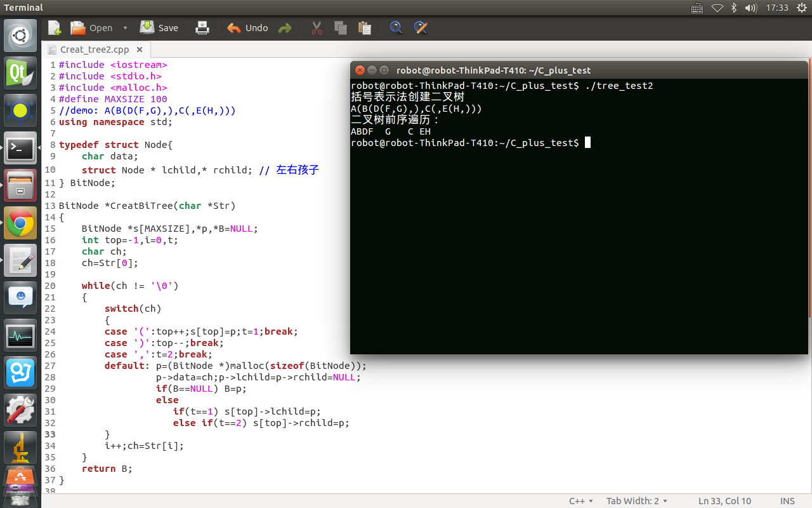Viewport: 812px width, 508px height.
Task: Close the terminal window
Action: 360,70
